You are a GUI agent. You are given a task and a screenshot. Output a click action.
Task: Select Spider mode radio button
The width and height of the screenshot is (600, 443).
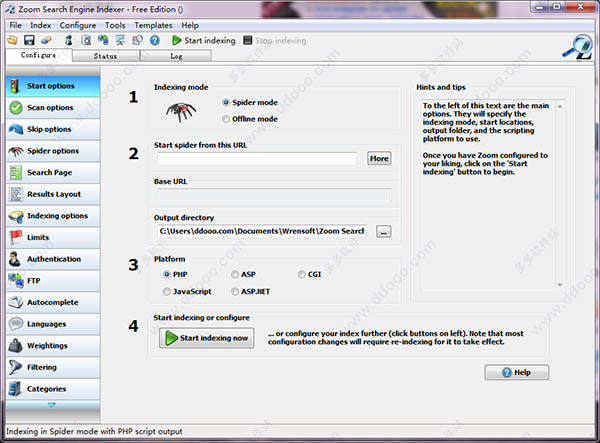click(226, 103)
